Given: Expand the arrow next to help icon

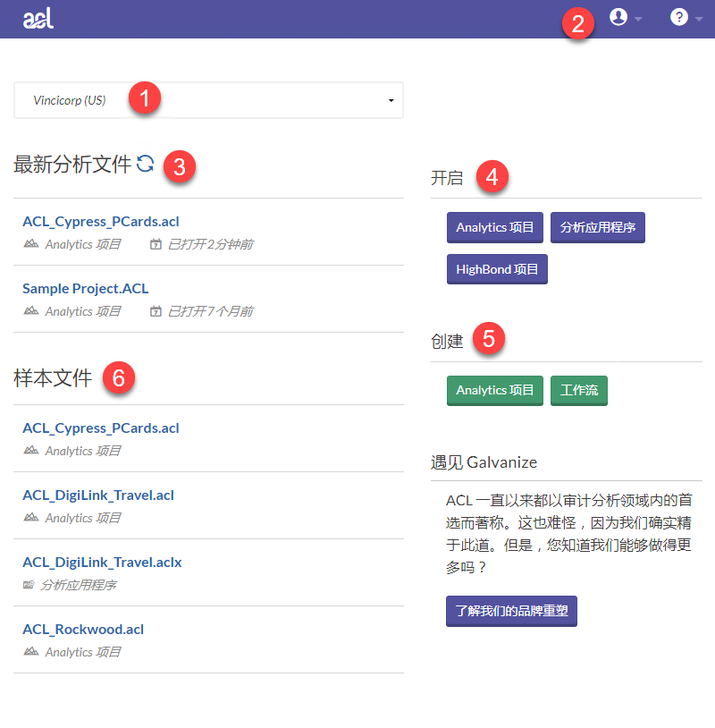Looking at the screenshot, I should 698,20.
